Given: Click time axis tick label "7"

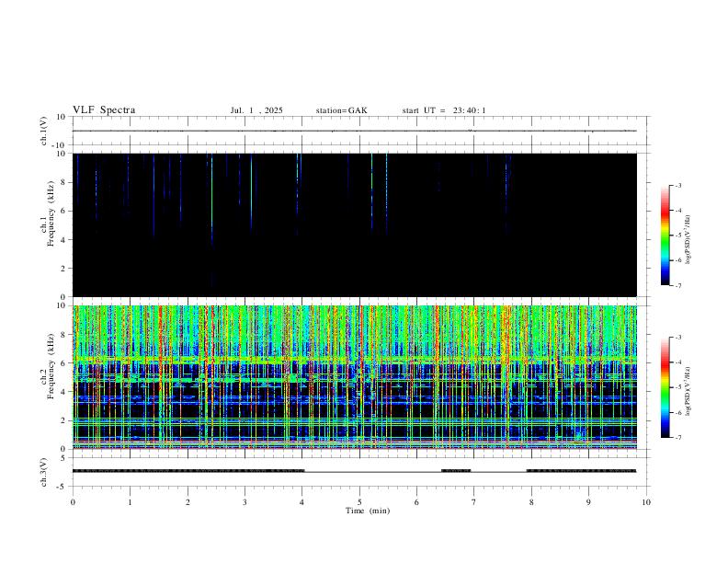Looking at the screenshot, I should (x=474, y=502).
